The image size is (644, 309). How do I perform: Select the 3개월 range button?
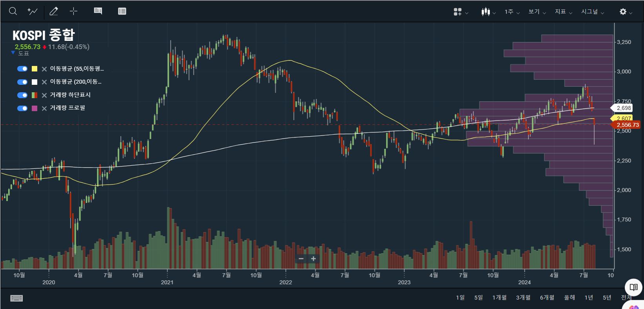[x=523, y=298]
